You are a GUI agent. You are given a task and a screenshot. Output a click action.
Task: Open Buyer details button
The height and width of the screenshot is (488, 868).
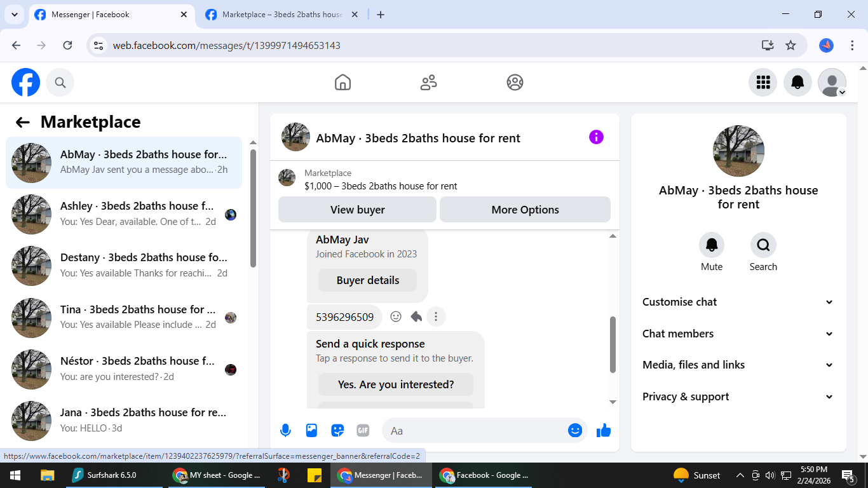click(368, 280)
